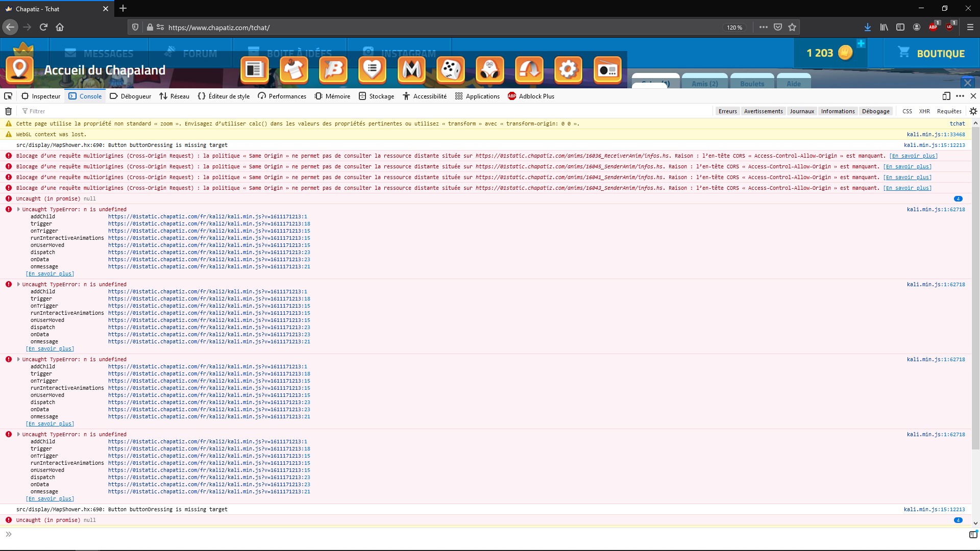This screenshot has width=980, height=551.
Task: Switch to the Inspecteur devtools tab
Action: point(41,96)
